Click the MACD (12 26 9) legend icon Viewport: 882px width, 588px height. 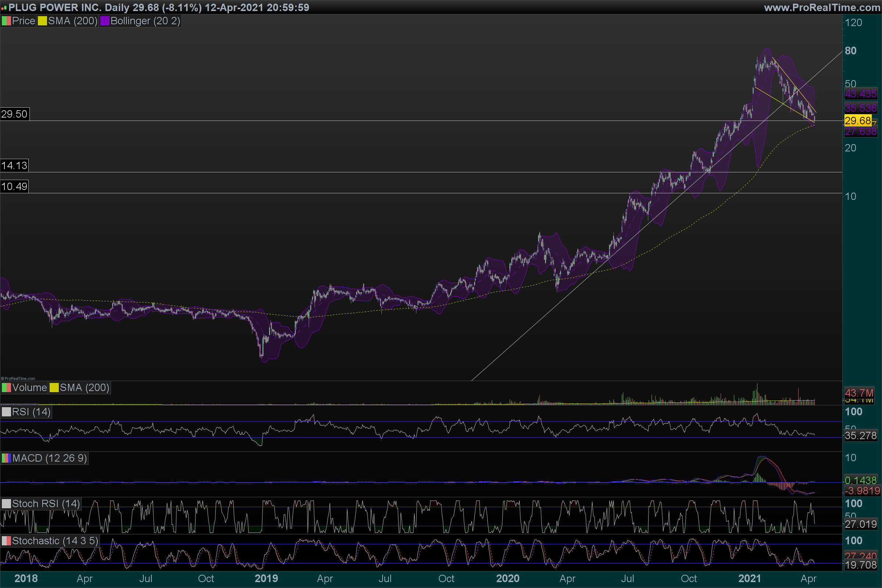(x=6, y=458)
